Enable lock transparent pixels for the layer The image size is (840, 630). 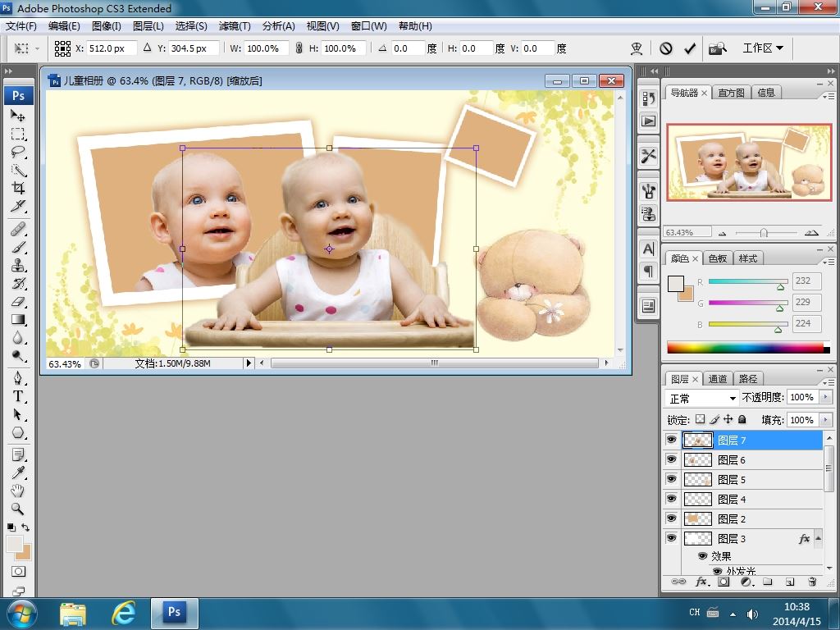[x=700, y=419]
